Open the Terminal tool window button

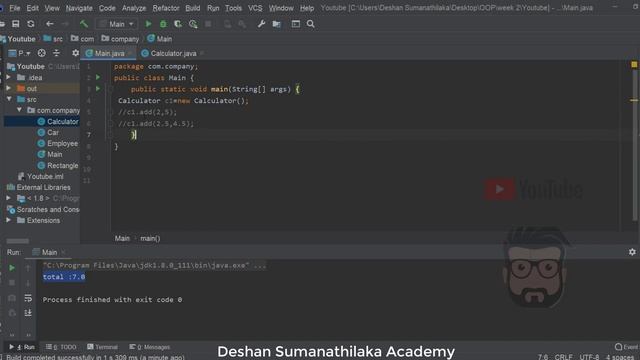coord(102,347)
